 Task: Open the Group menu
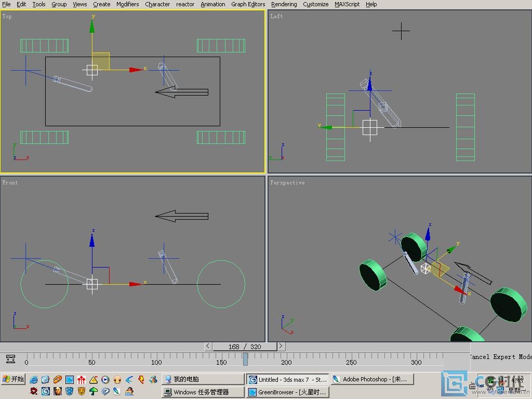[x=59, y=4]
